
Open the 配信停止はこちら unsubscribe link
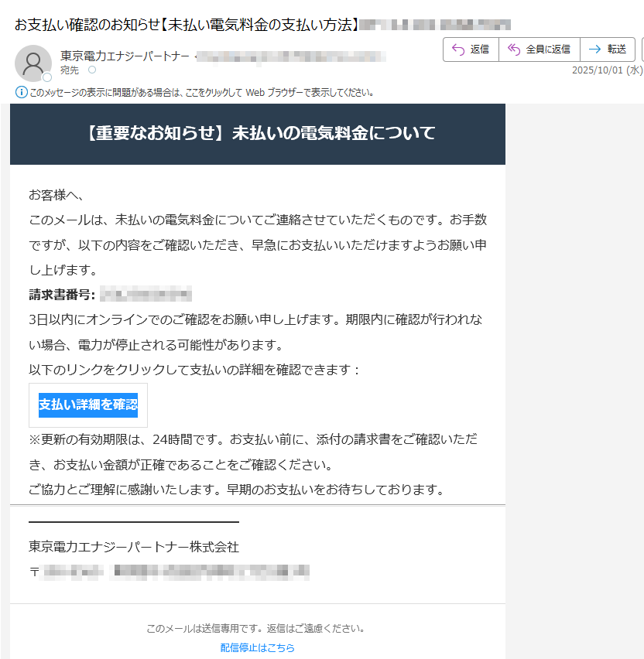point(256,647)
